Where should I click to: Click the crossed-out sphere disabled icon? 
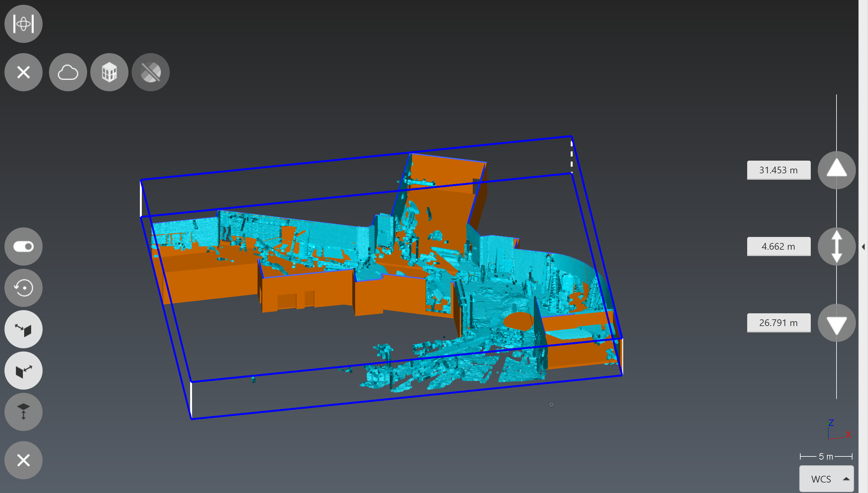click(151, 72)
